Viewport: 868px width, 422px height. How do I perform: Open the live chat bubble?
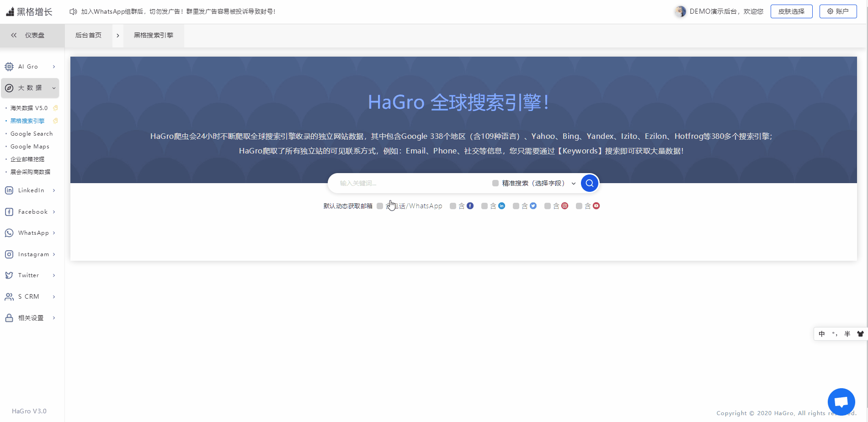point(841,402)
